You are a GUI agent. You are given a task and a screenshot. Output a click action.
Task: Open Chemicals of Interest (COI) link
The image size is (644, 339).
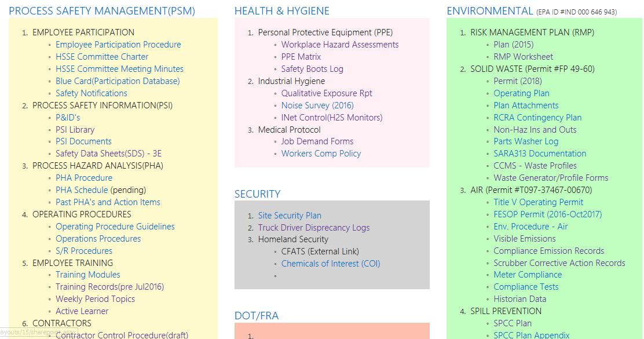pos(331,264)
